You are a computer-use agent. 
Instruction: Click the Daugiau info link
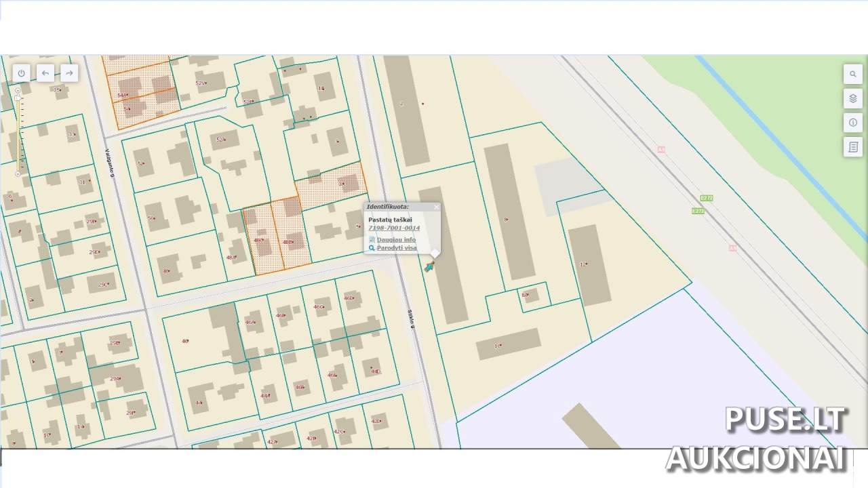tap(396, 240)
